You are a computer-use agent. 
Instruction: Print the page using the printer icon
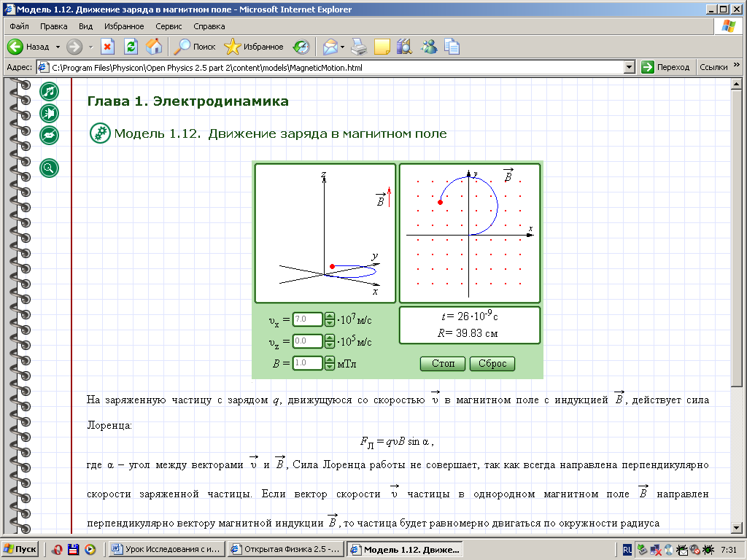tap(359, 47)
